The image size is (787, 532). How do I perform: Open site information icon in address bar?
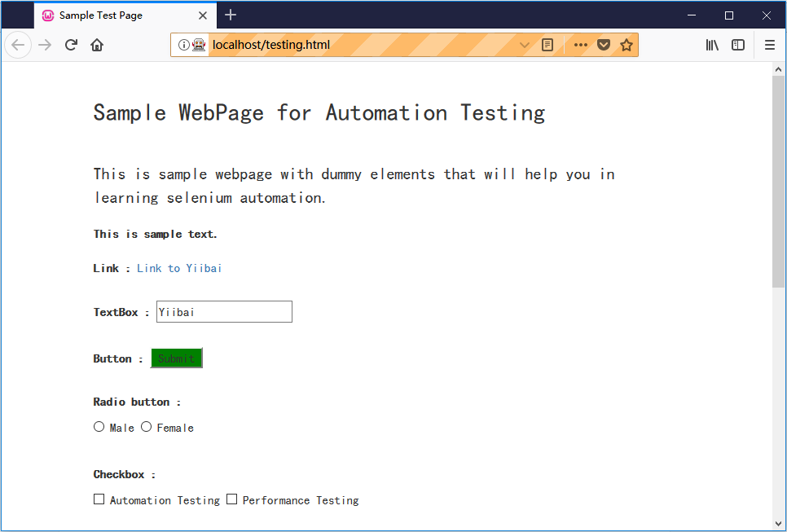tap(183, 45)
